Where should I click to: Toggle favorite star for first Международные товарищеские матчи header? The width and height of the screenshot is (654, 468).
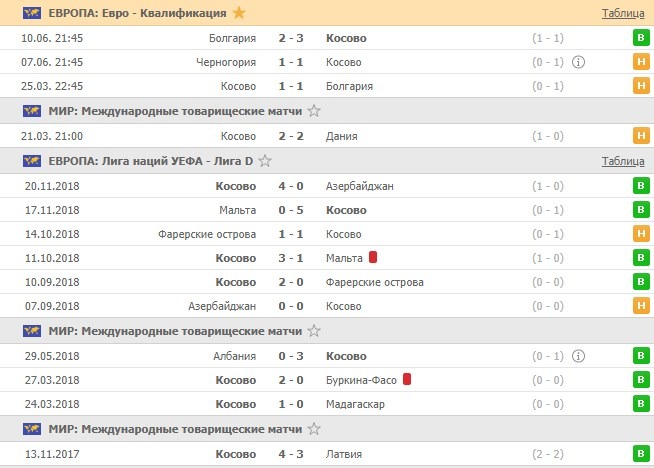[x=314, y=110]
